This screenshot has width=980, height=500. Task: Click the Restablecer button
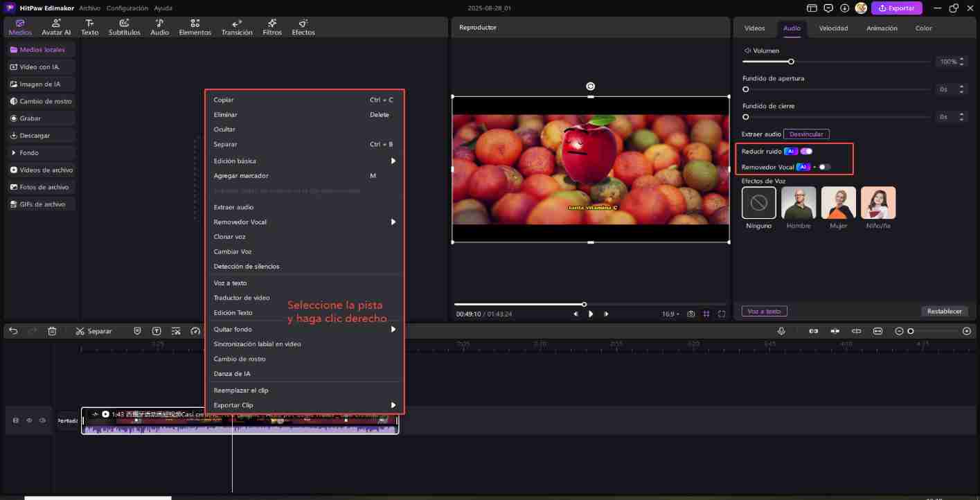point(944,311)
